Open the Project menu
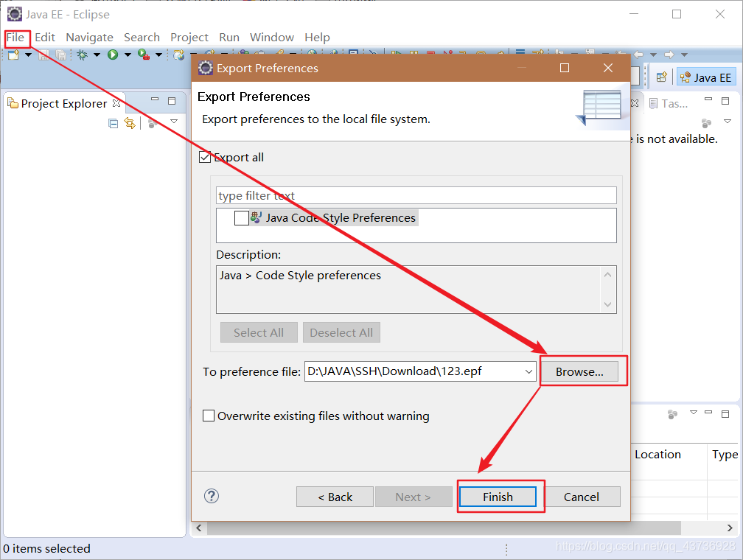Screen dimensions: 743x560 (189, 38)
